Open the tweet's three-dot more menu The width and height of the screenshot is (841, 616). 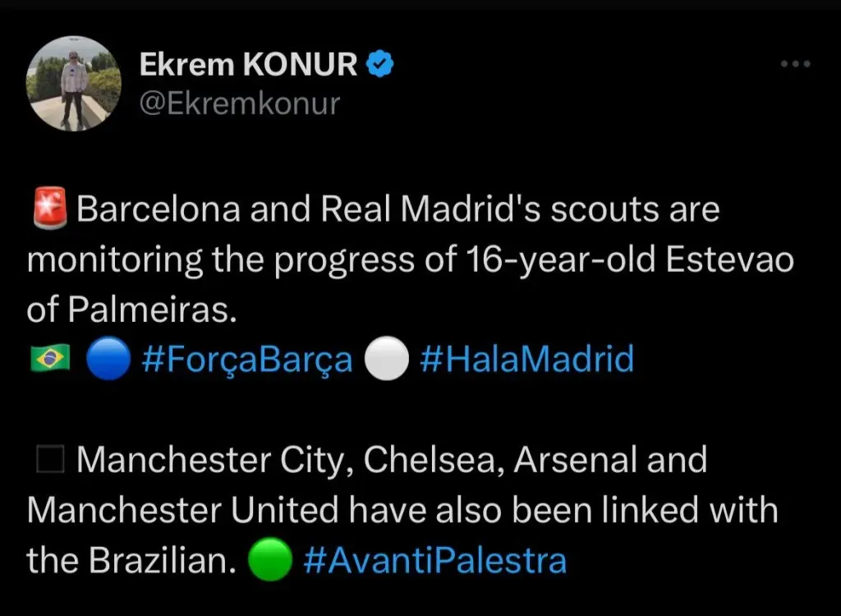point(795,65)
